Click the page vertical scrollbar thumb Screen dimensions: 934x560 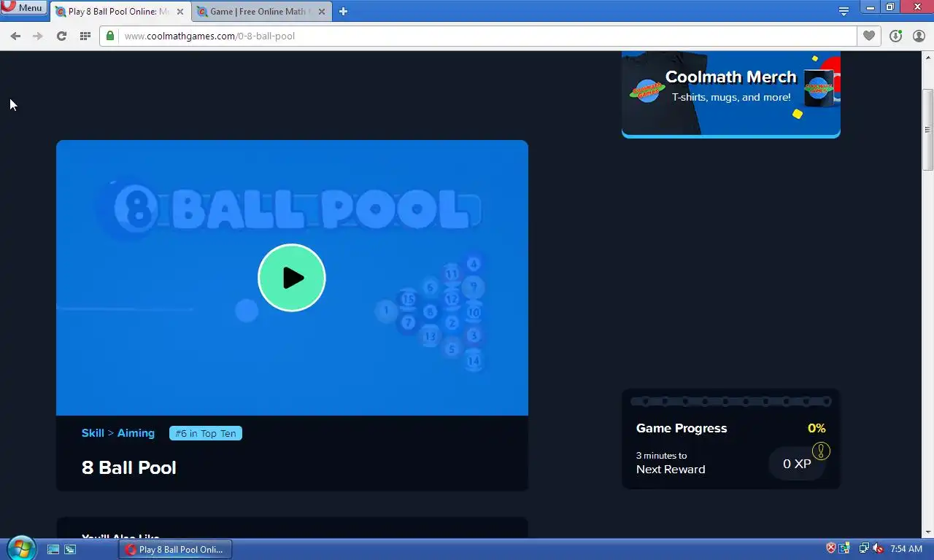(928, 130)
